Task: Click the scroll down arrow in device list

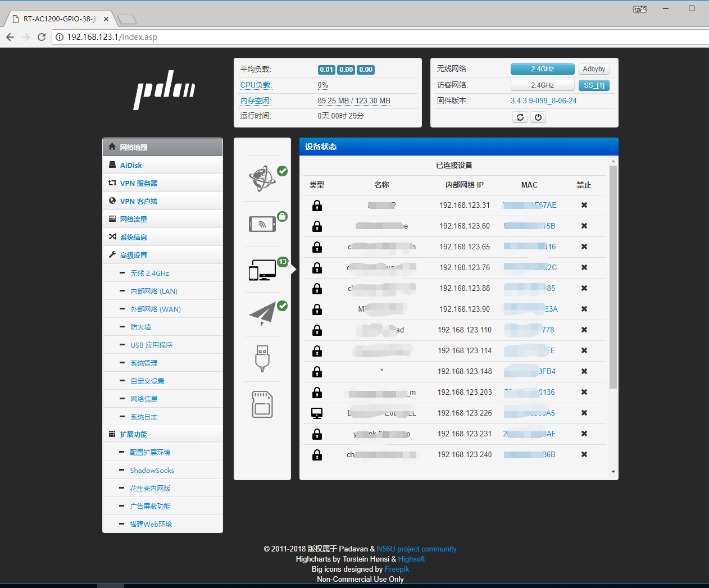Action: [x=613, y=472]
